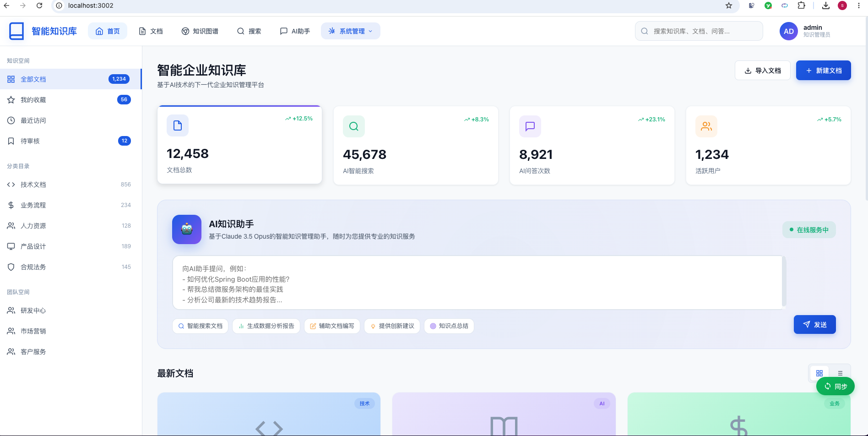Open the AI tagged document card
Image resolution: width=868 pixels, height=436 pixels.
pos(504,414)
